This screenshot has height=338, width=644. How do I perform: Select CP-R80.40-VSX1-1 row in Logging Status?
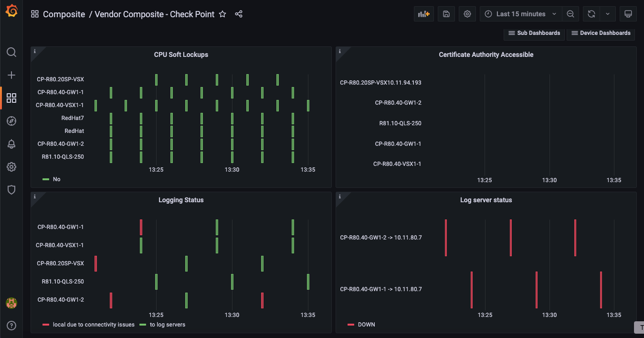click(60, 245)
